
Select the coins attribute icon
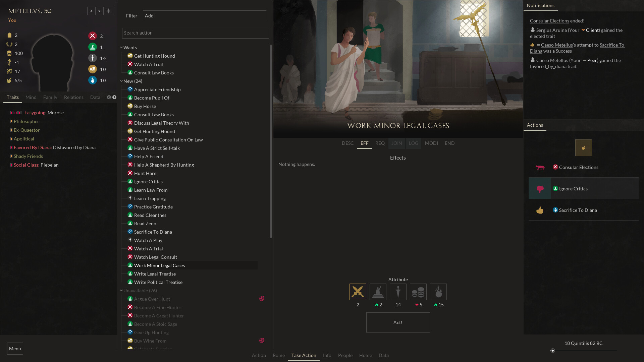(x=418, y=292)
